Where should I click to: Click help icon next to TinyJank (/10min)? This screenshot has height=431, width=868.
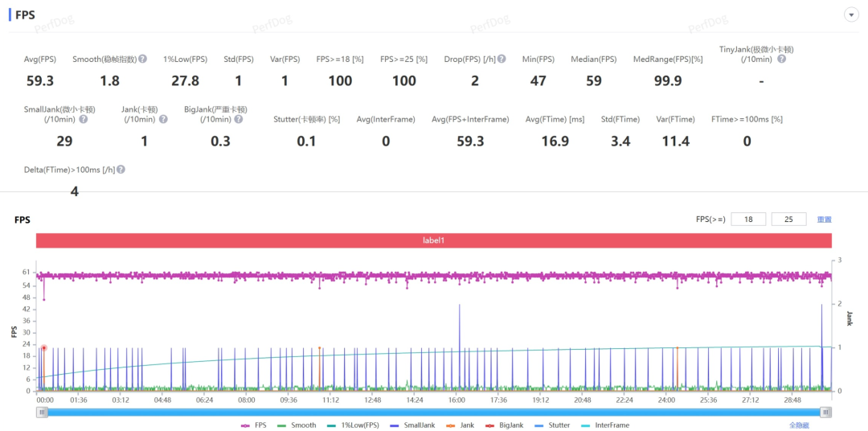781,59
